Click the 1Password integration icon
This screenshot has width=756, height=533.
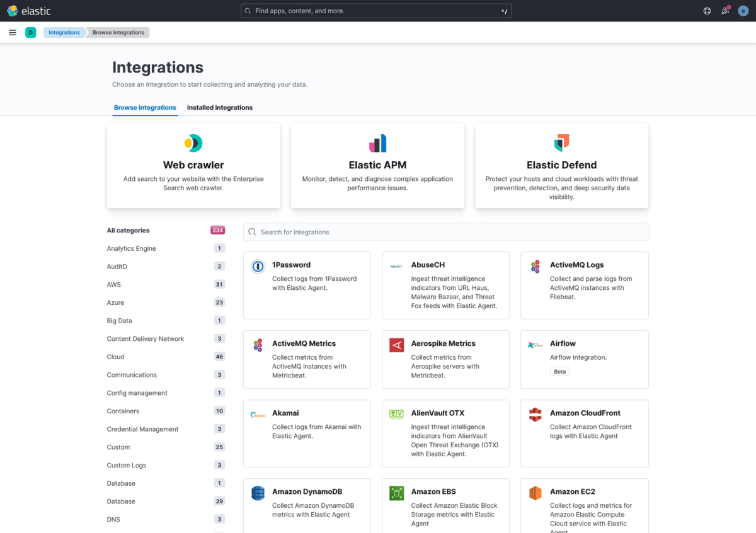258,266
